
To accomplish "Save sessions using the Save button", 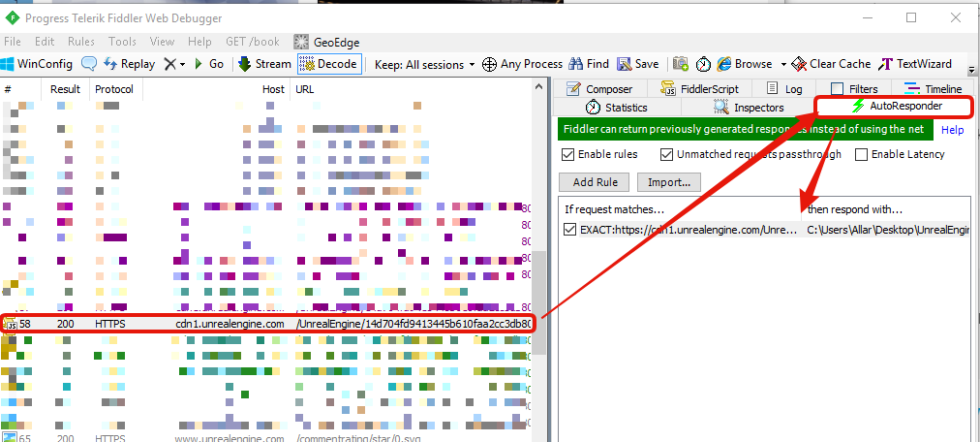I will (638, 64).
